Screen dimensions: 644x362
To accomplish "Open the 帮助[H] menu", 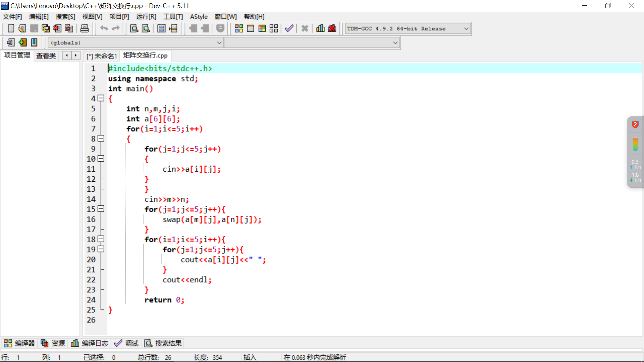I will tap(254, 17).
